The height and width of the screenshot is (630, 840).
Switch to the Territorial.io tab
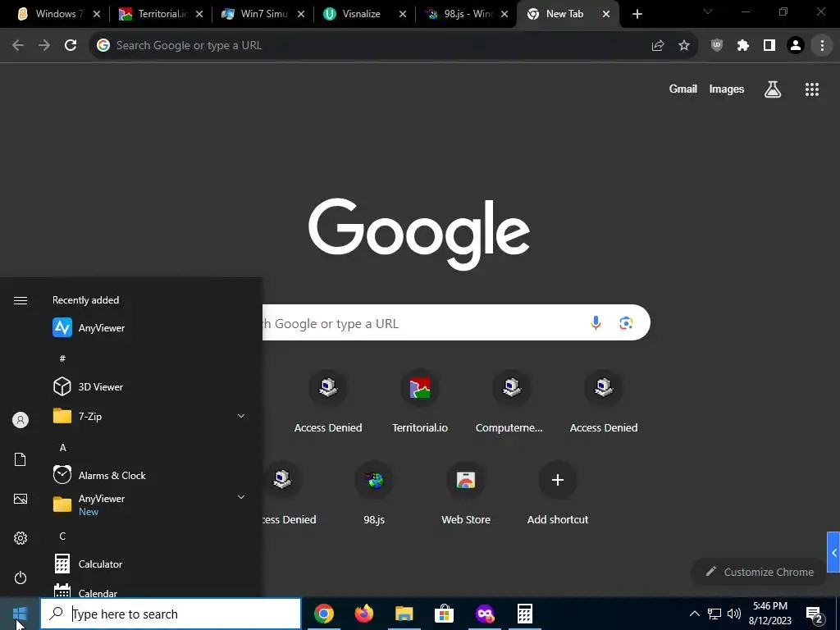pyautogui.click(x=161, y=14)
